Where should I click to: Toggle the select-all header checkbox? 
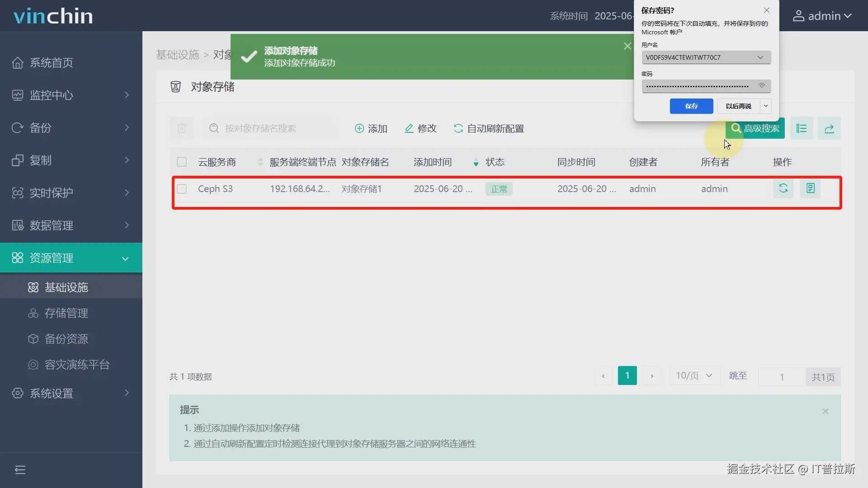182,162
